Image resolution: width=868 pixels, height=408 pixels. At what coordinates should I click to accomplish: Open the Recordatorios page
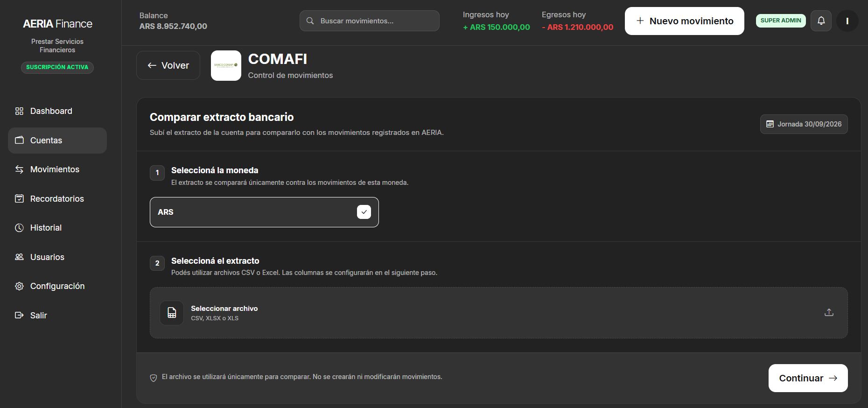click(57, 199)
